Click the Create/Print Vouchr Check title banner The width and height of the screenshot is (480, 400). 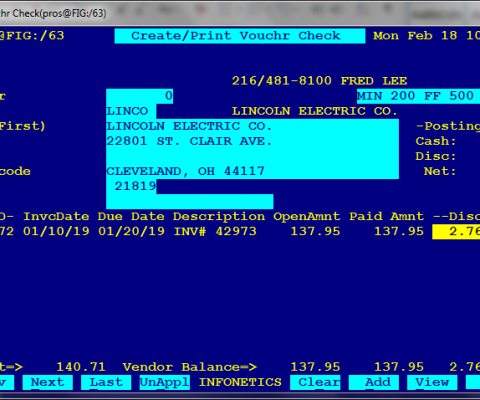click(x=240, y=36)
